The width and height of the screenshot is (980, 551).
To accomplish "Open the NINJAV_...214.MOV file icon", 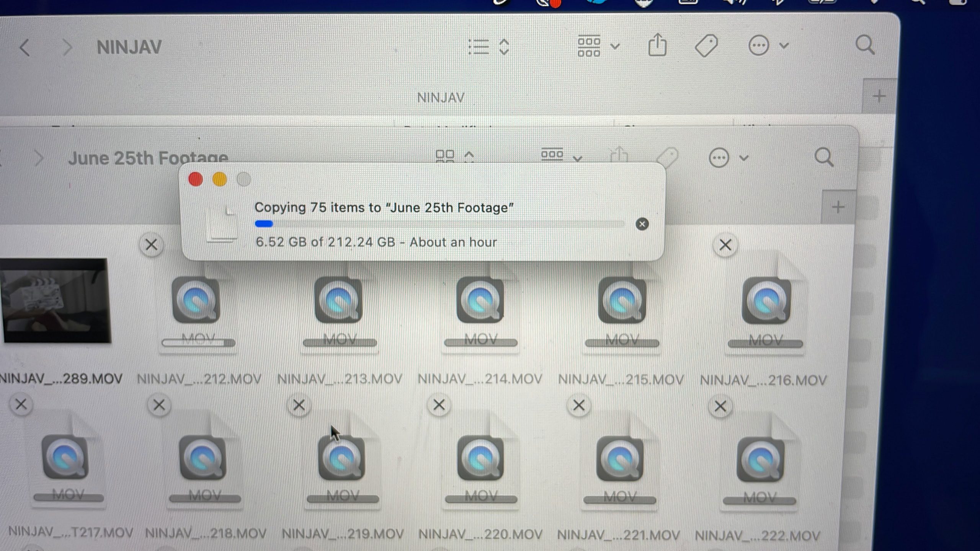I will (480, 300).
